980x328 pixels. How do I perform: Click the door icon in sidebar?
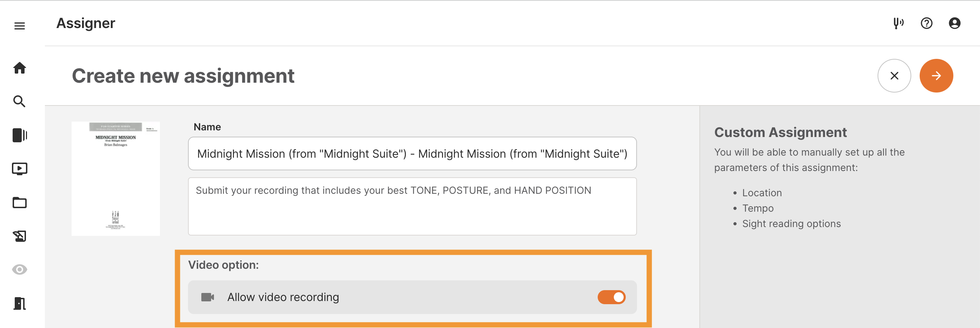tap(19, 303)
